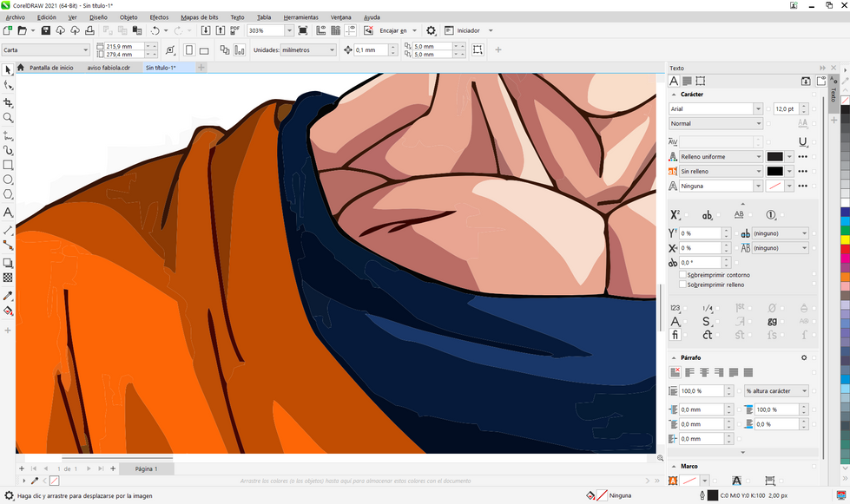Select center paragraph alignment
Viewport: 850px width, 504px height.
coord(704,372)
